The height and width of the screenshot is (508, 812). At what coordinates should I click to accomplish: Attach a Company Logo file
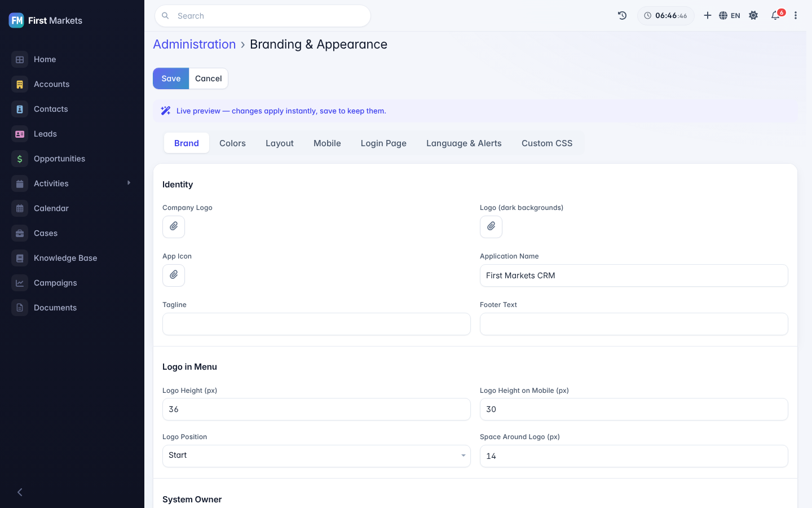click(x=174, y=227)
